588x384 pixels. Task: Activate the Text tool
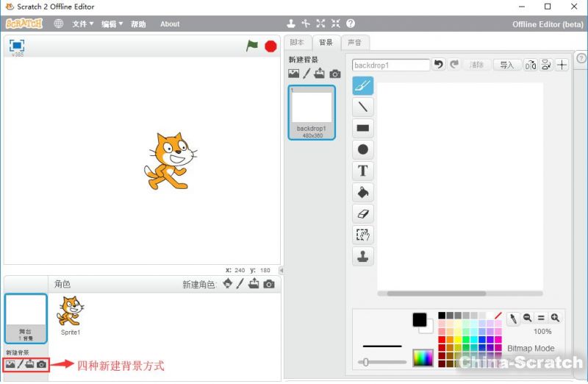[x=363, y=171]
